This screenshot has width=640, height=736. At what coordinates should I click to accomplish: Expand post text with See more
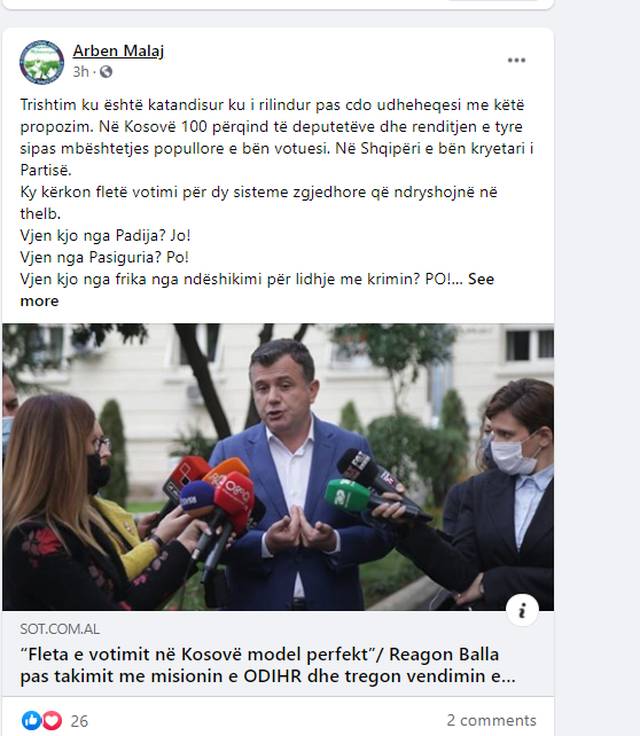pyautogui.click(x=257, y=290)
